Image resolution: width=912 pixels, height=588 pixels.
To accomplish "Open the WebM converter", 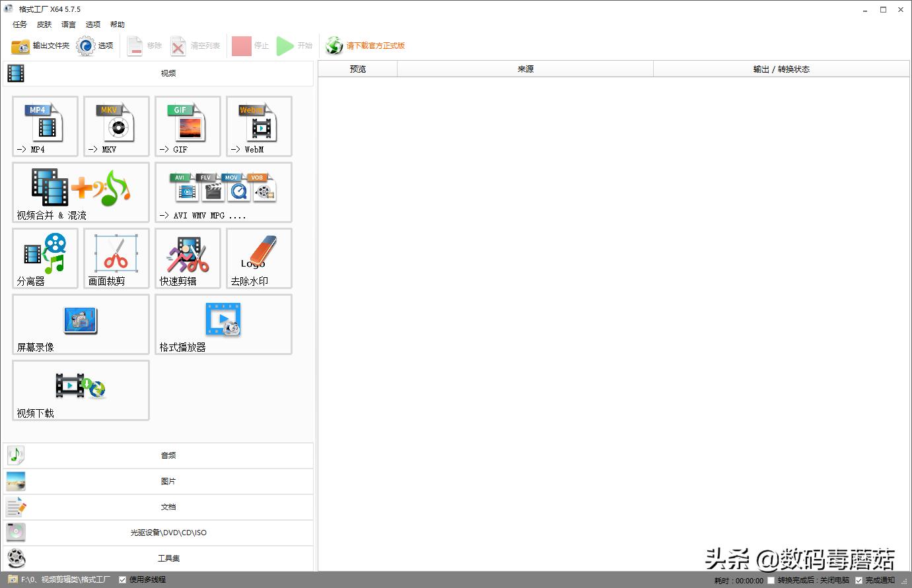I will [x=258, y=127].
